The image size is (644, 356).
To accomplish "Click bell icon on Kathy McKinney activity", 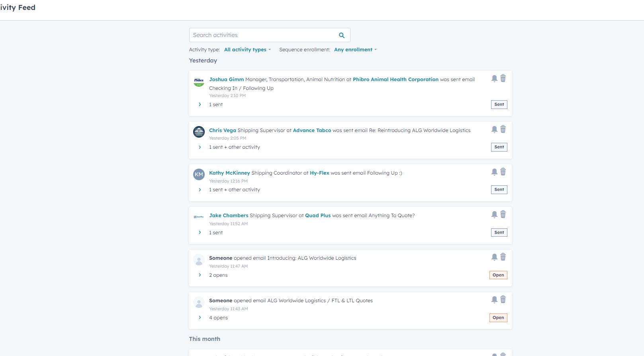I will coord(494,172).
